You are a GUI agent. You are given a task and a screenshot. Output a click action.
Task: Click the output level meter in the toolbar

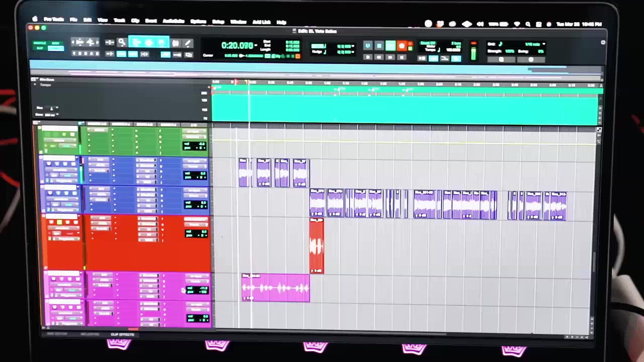tap(473, 51)
